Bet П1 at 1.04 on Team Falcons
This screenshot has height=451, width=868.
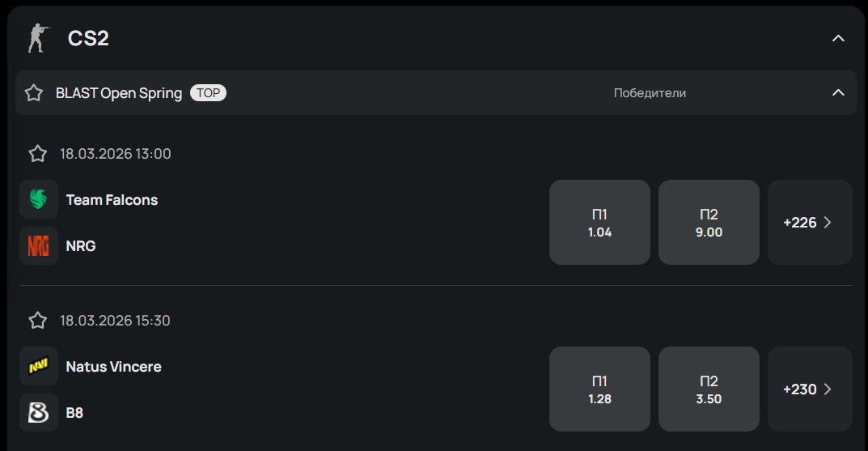tap(599, 222)
